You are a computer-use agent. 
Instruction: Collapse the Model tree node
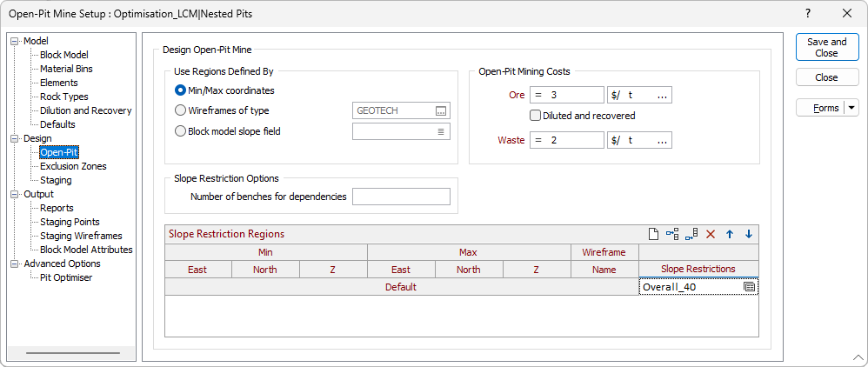pyautogui.click(x=15, y=41)
